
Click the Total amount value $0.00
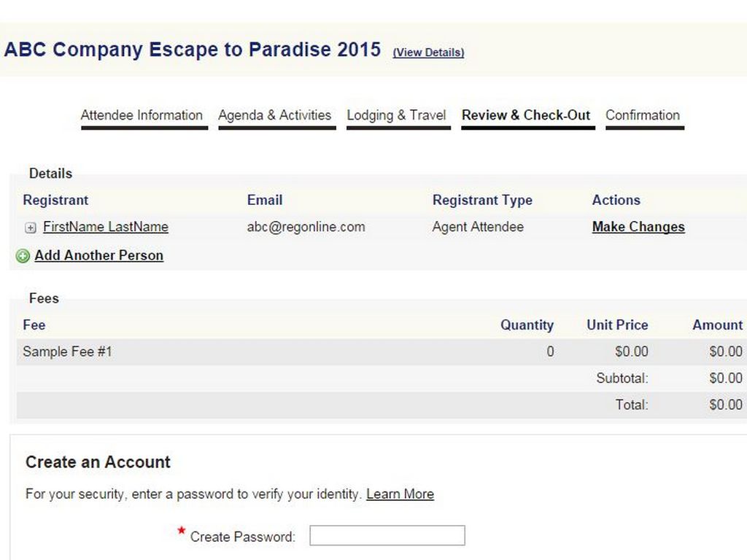[725, 405]
